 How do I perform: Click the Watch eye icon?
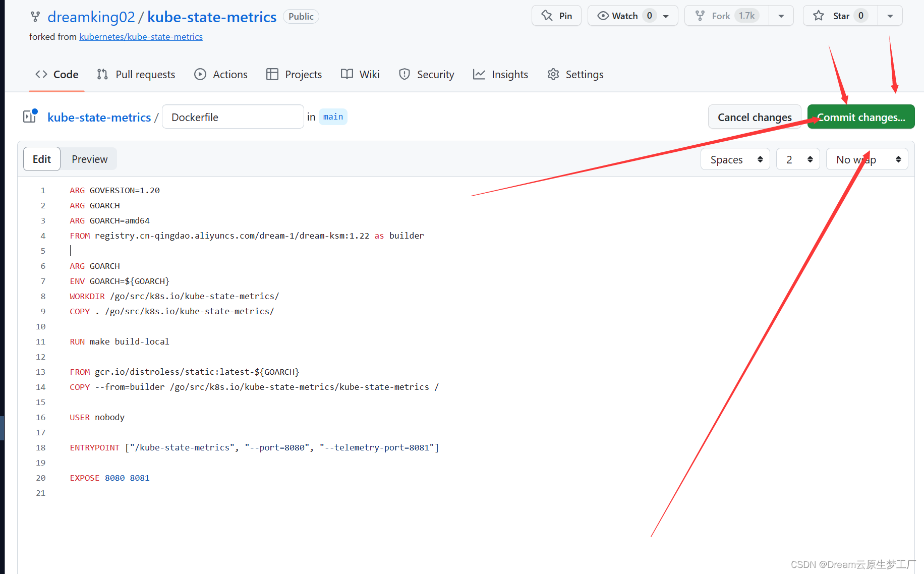[x=603, y=16]
